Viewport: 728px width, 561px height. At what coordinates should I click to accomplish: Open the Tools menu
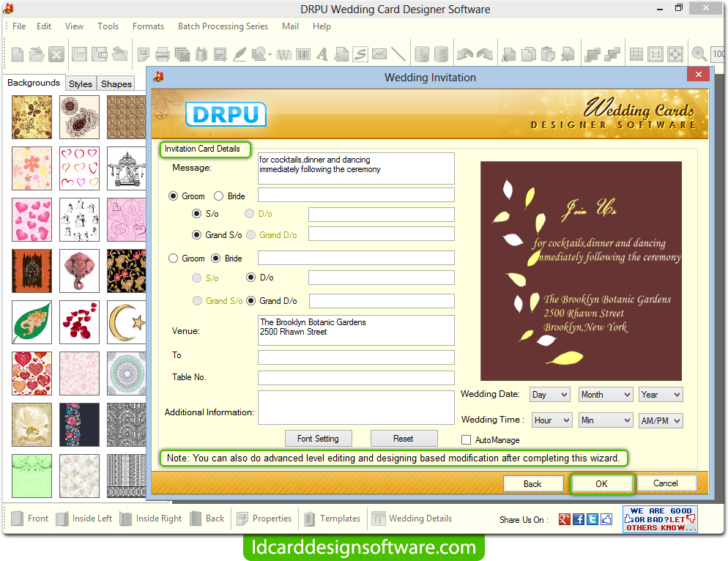click(108, 26)
